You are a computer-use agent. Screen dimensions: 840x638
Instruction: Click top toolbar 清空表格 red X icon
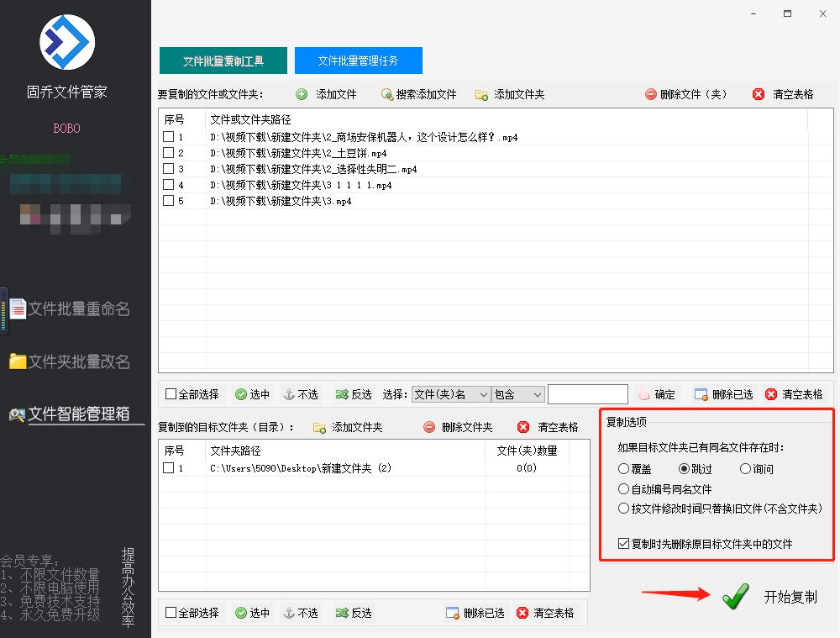coord(758,94)
